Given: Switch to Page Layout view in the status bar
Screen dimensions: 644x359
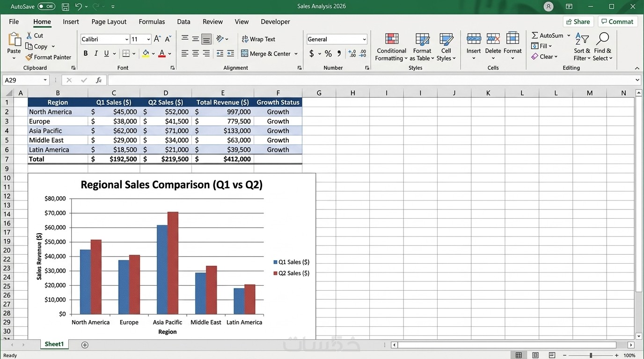Looking at the screenshot, I should click(x=535, y=356).
